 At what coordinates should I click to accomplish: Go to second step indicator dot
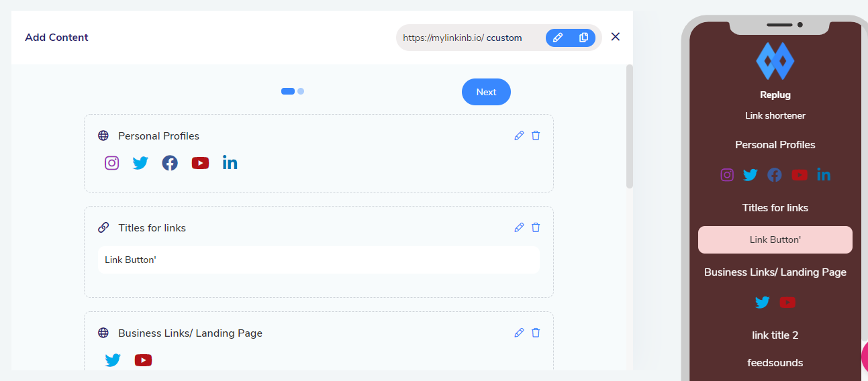301,91
